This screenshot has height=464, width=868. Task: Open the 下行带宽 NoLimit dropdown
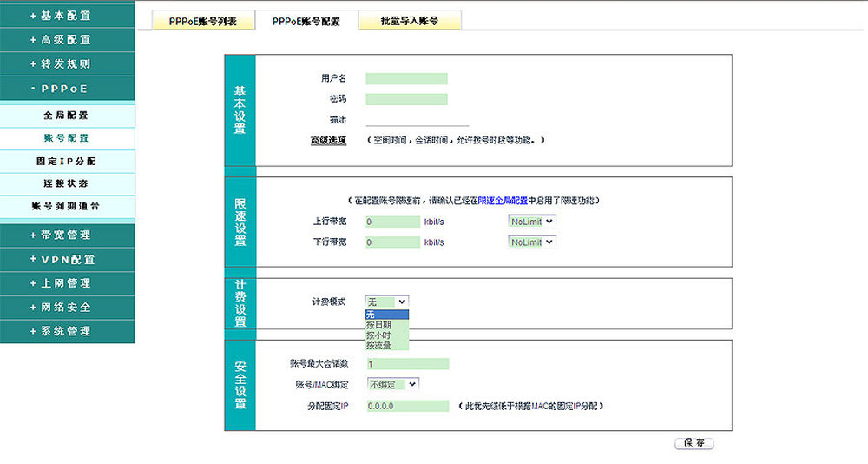tap(532, 242)
